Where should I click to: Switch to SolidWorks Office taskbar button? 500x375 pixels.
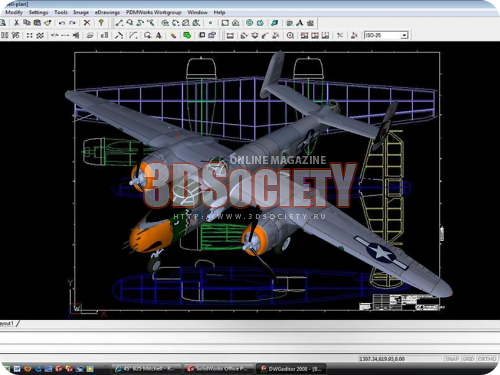(218, 369)
